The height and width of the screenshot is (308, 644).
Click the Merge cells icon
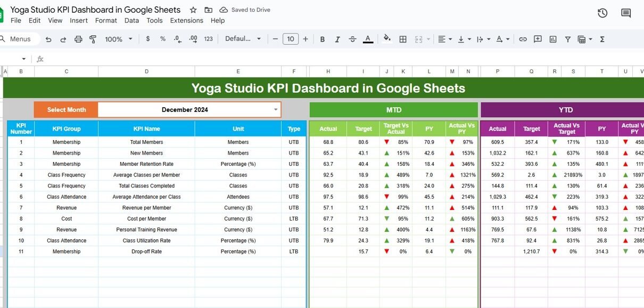418,39
